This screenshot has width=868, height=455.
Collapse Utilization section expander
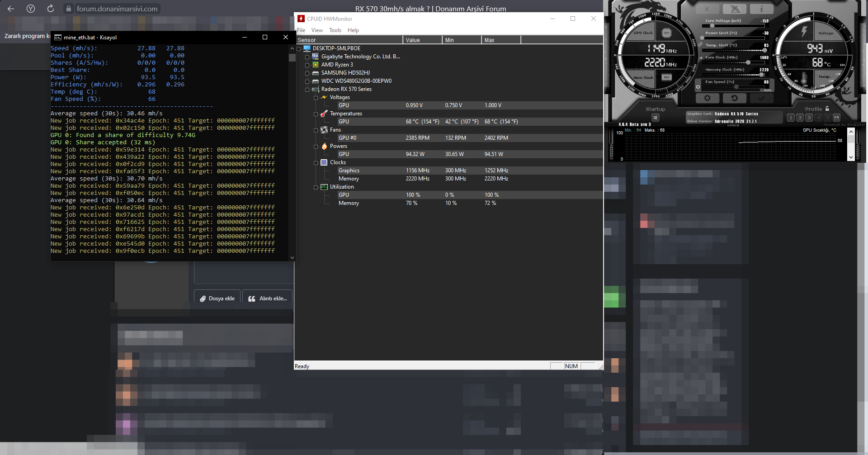(x=316, y=187)
